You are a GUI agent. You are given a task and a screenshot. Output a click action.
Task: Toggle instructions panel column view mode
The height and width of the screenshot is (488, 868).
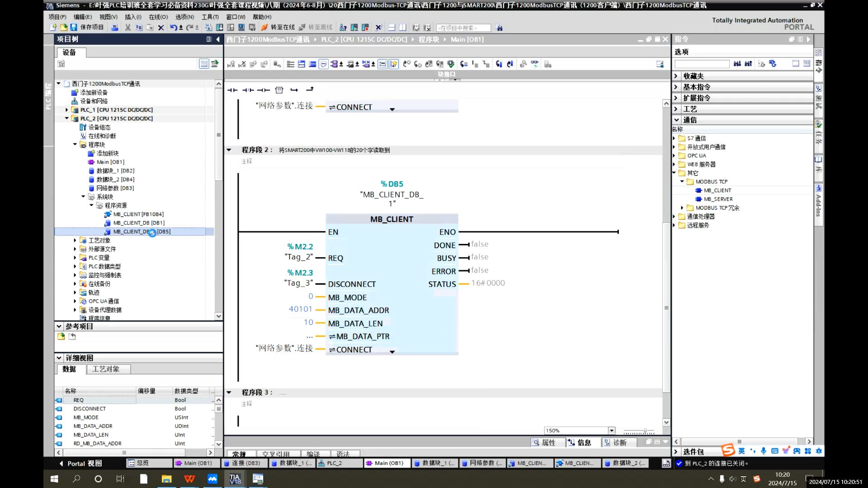[x=796, y=64]
